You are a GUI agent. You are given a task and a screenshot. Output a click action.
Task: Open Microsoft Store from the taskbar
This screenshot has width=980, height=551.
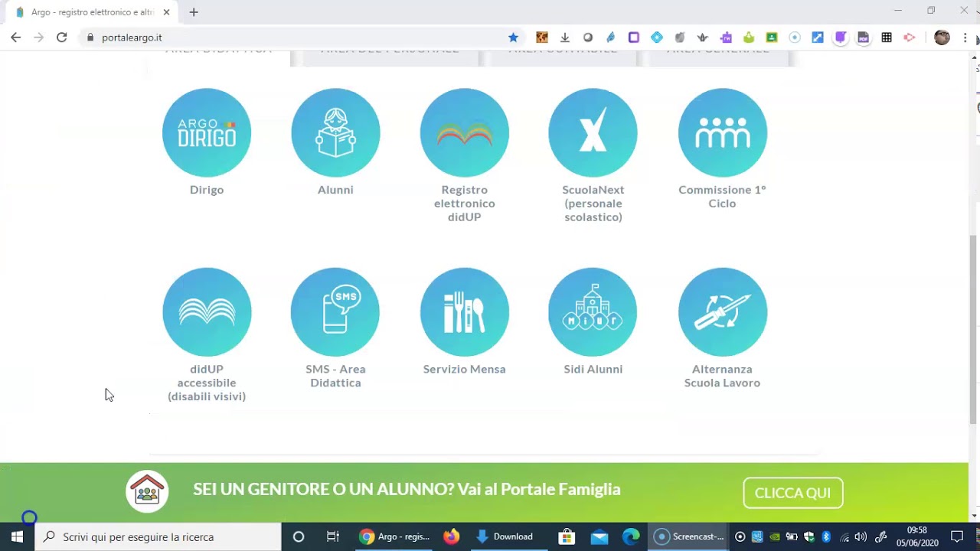[567, 537]
